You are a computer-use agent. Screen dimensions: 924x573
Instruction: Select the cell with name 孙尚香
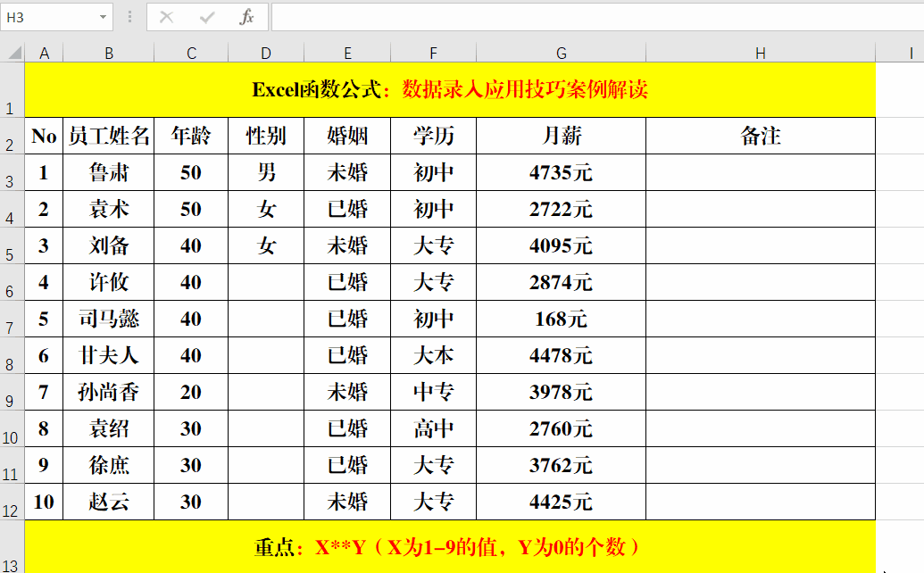109,392
